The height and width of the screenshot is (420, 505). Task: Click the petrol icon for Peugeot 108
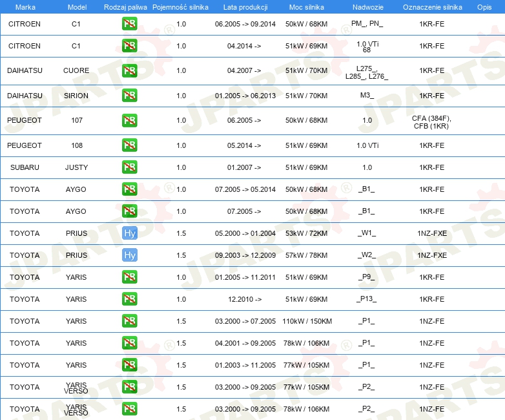129,145
